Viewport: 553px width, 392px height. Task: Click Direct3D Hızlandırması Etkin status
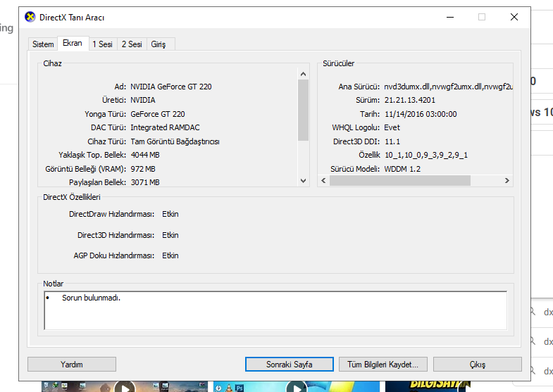pyautogui.click(x=170, y=235)
